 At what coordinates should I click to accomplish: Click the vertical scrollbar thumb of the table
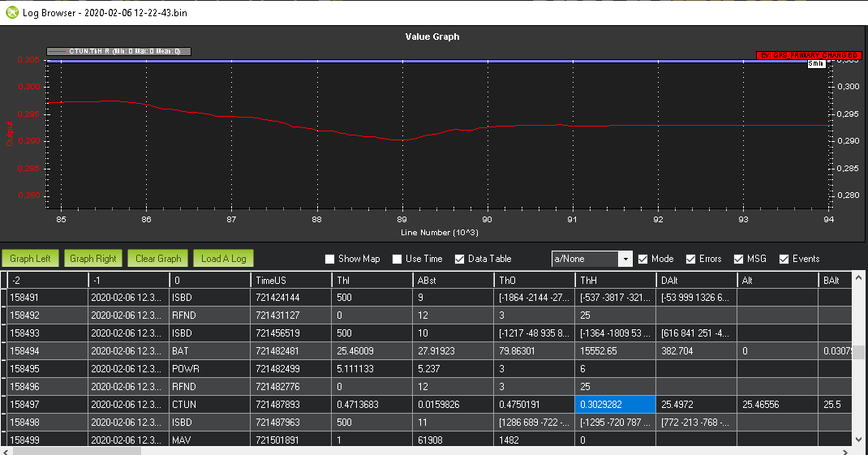[858, 353]
